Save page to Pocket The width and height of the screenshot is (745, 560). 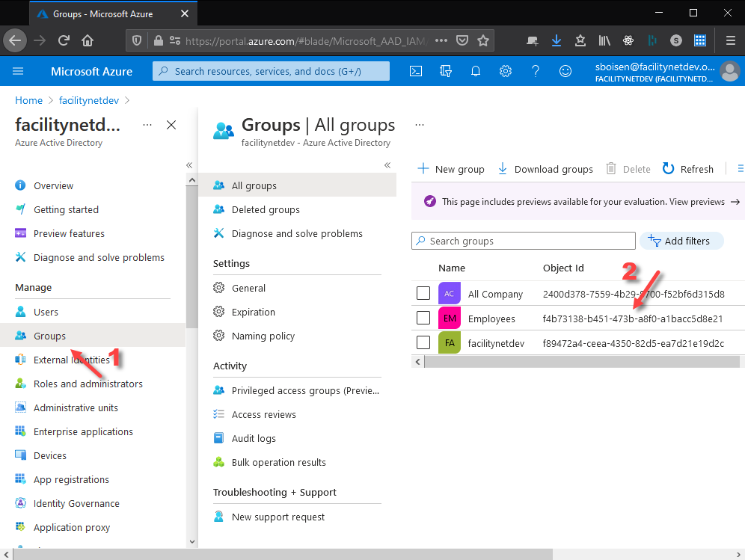[462, 41]
